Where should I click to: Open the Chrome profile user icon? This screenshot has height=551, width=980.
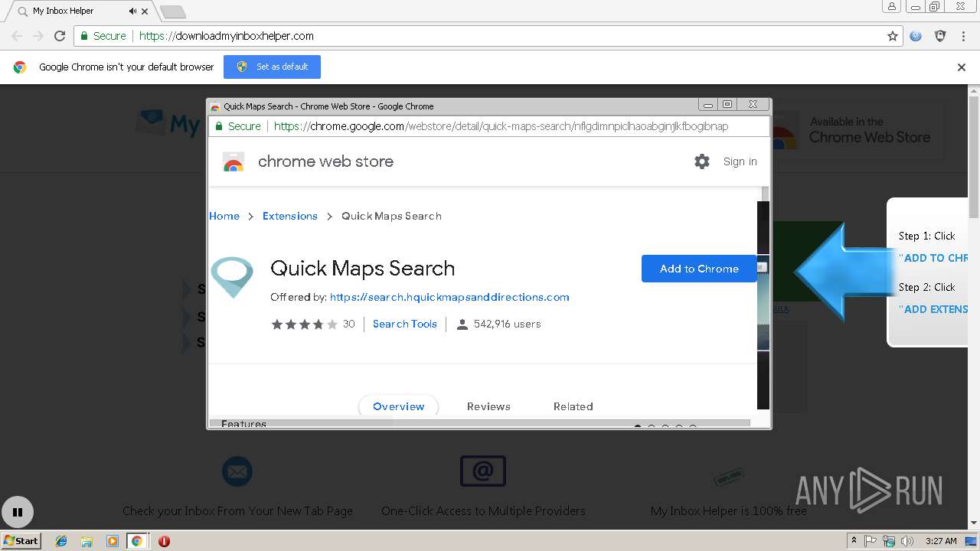click(892, 7)
